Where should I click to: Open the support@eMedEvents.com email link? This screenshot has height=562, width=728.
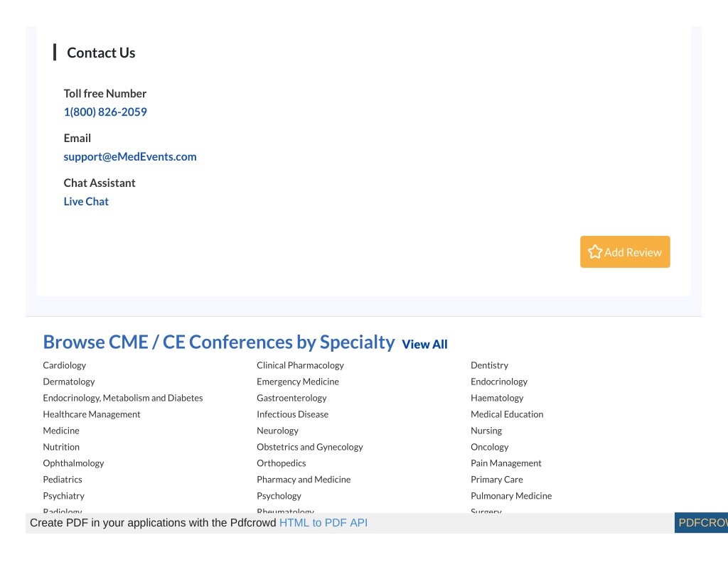(x=130, y=157)
